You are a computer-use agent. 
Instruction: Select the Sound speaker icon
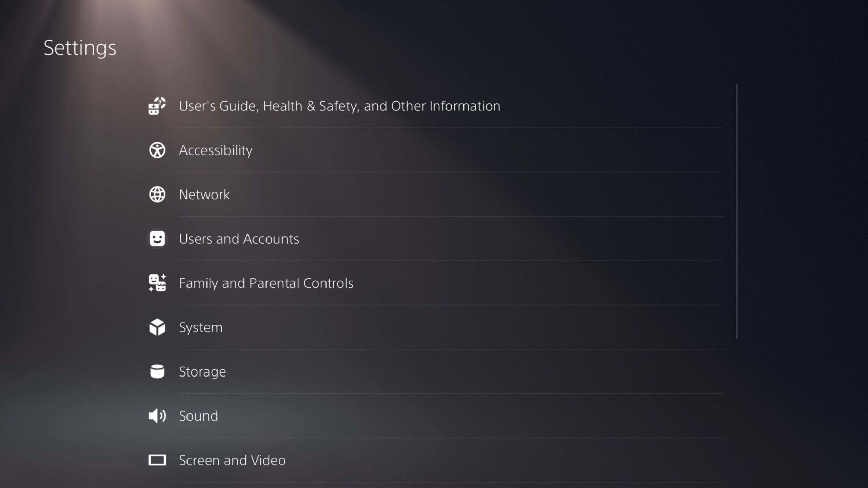tap(157, 416)
